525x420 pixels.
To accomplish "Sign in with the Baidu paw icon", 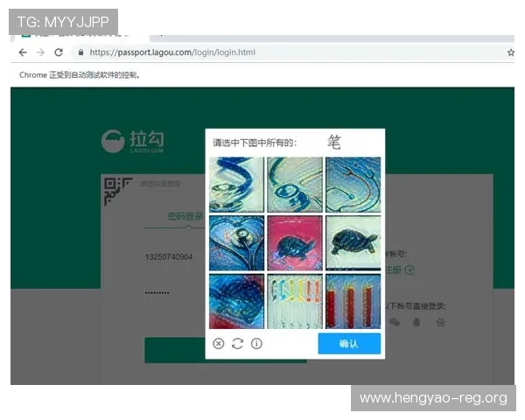I will coord(441,322).
